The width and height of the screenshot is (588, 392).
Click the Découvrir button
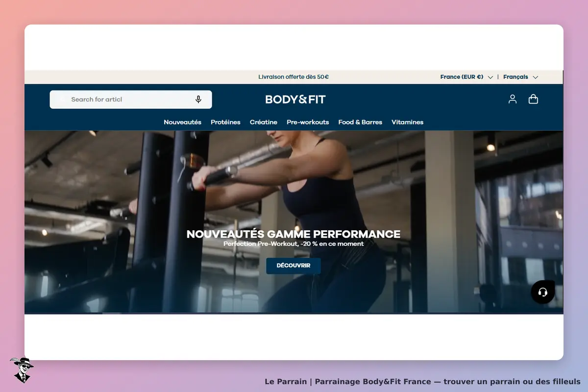point(294,266)
